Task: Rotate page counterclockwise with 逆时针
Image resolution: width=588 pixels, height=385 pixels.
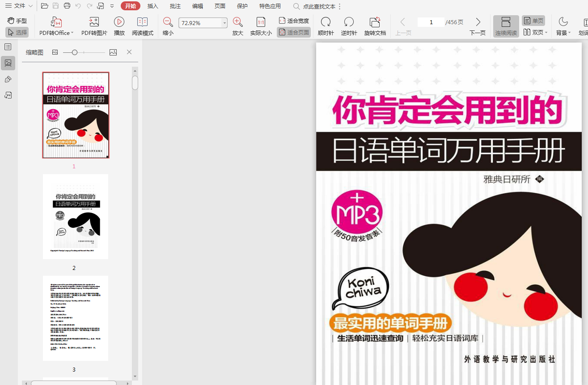Action: (x=349, y=22)
